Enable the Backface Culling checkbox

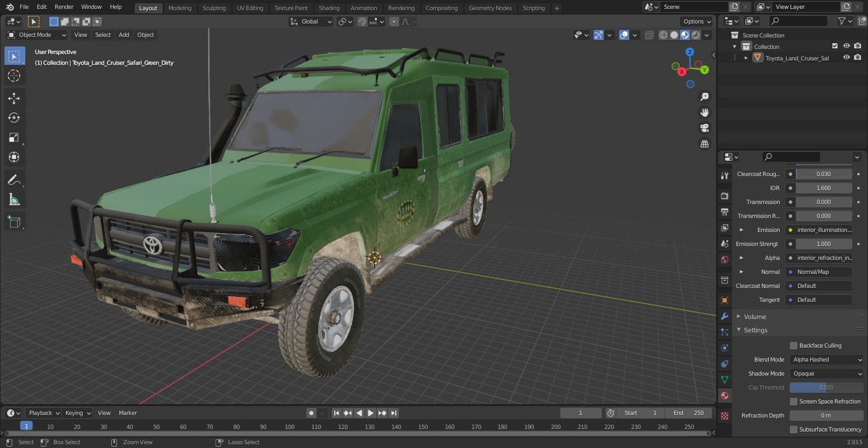[x=793, y=346]
